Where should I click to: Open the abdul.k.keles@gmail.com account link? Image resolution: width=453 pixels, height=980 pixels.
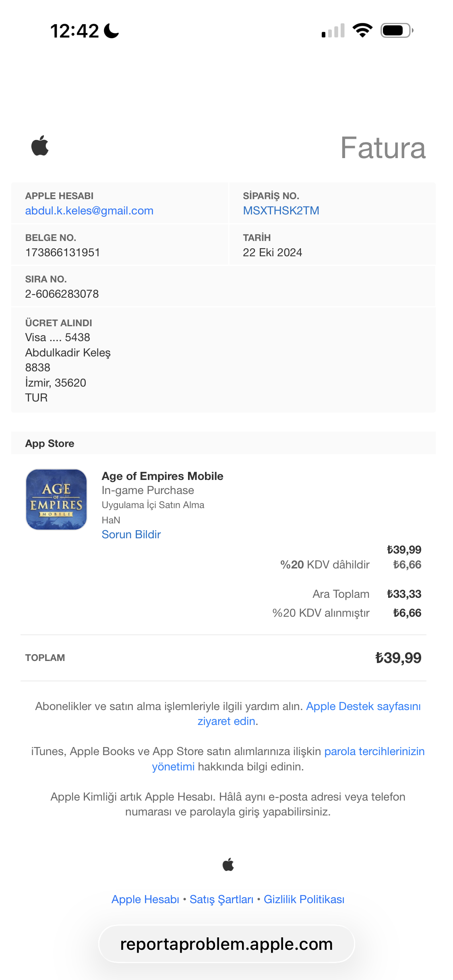point(89,210)
